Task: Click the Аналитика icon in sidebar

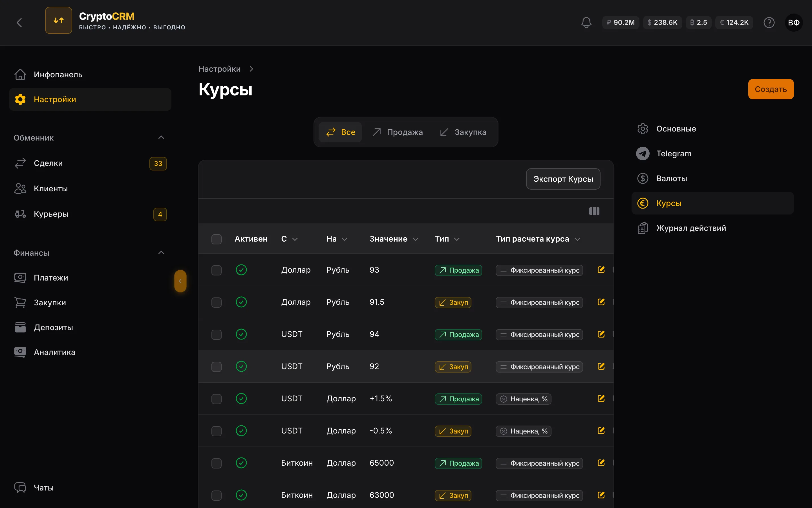Action: (x=20, y=352)
